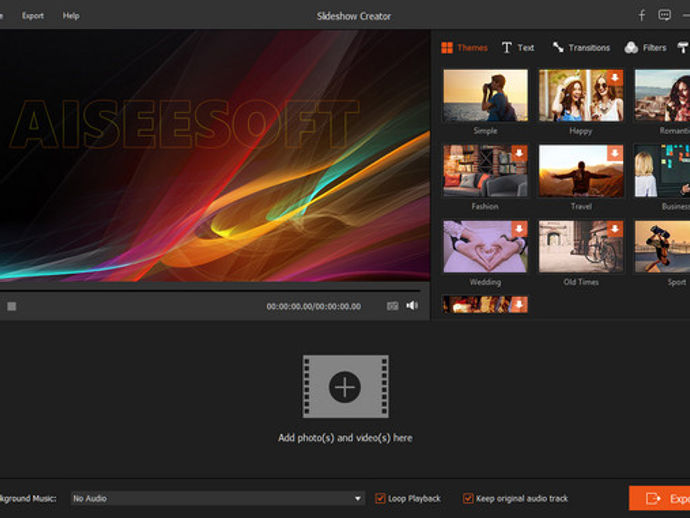The width and height of the screenshot is (690, 518).
Task: Download the Happy theme
Action: pos(615,77)
